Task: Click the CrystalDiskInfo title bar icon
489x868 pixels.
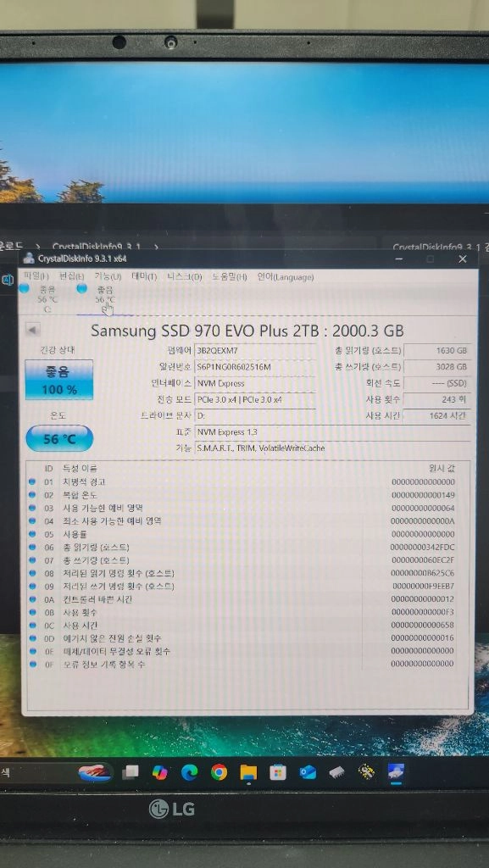Action: tap(30, 258)
